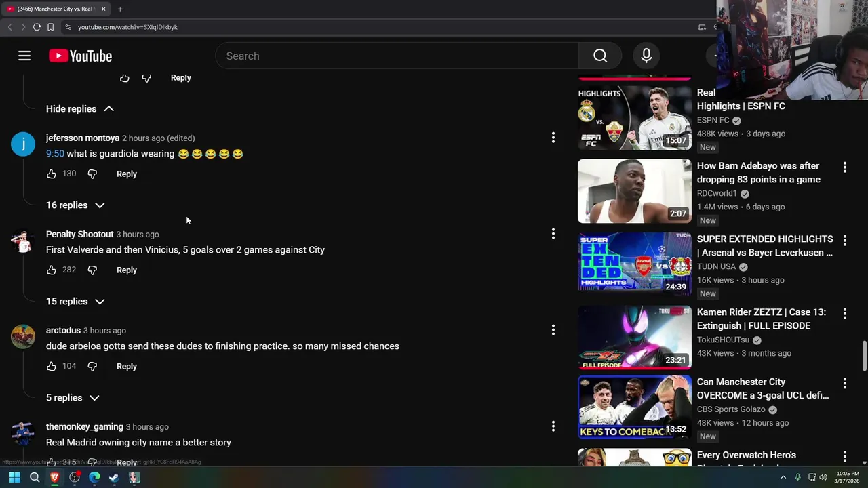Viewport: 868px width, 488px height.
Task: Expand 15 replies under Penalty Shootout
Action: point(75,302)
